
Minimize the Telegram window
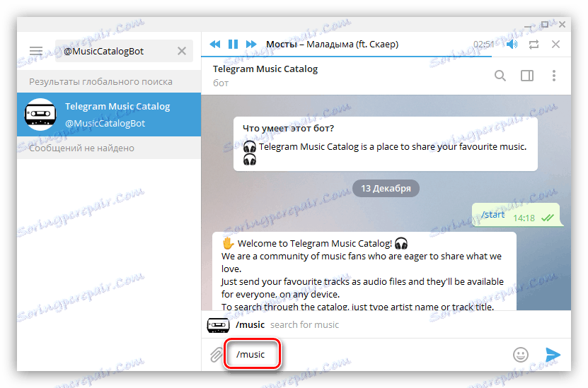[528, 25]
